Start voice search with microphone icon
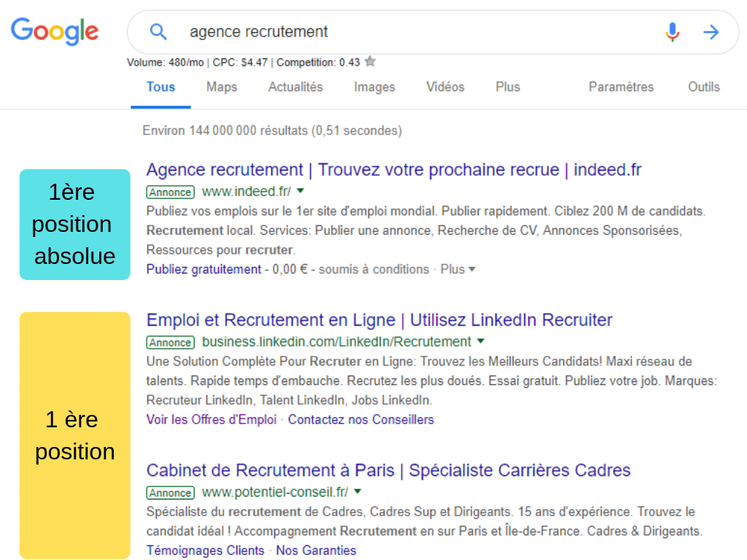 (672, 32)
